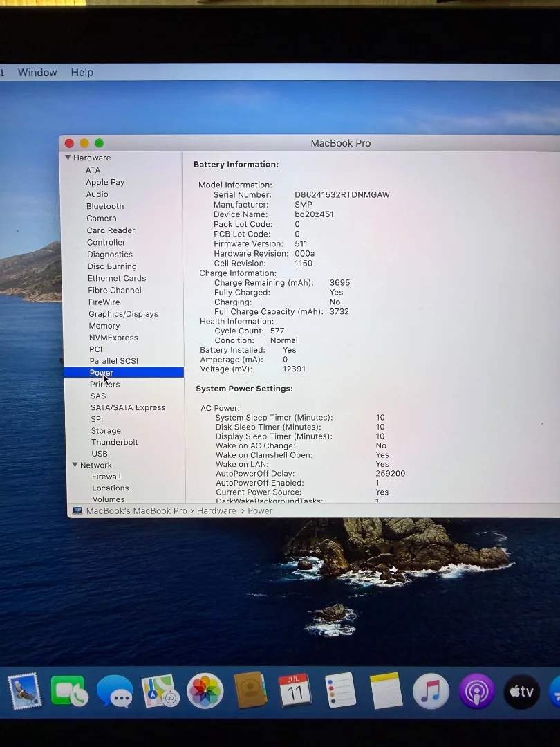Click the System Power Settings heading
Image resolution: width=560 pixels, height=747 pixels.
point(244,389)
